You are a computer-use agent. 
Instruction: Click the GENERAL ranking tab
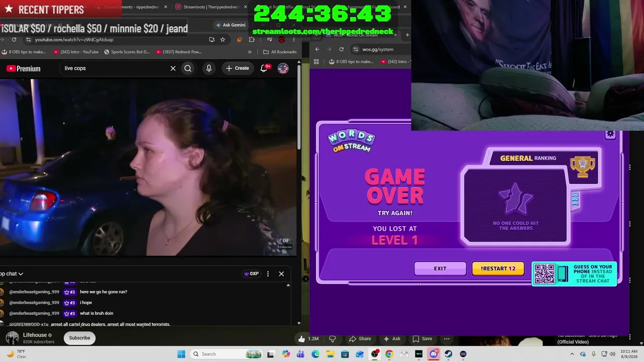click(528, 158)
